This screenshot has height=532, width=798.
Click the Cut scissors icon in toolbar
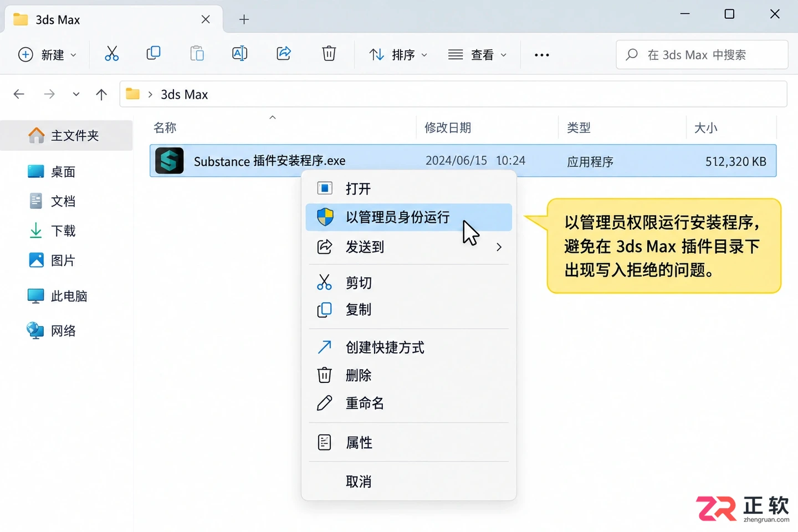pyautogui.click(x=111, y=54)
